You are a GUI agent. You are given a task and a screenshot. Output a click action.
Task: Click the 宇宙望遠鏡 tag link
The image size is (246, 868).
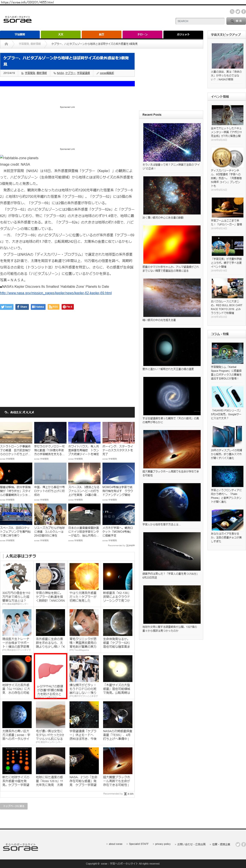point(83,73)
